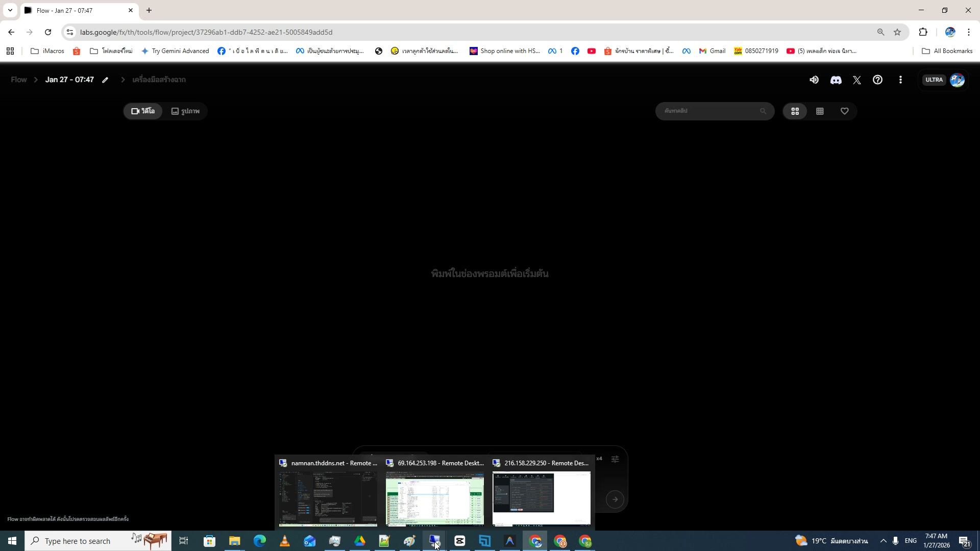Click the arrow submit prompt button
Screen dimensions: 980x551
pyautogui.click(x=615, y=499)
